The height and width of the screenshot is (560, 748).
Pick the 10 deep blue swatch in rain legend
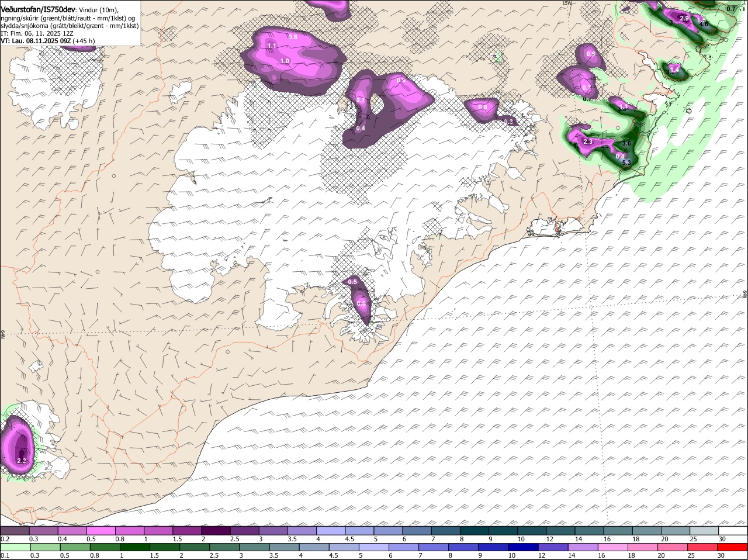[x=524, y=547]
